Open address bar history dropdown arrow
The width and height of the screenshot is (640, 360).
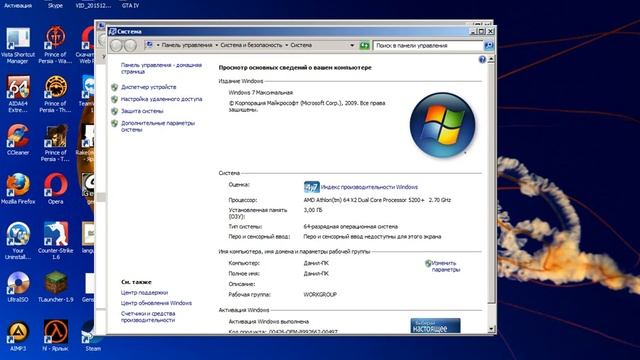[x=352, y=45]
